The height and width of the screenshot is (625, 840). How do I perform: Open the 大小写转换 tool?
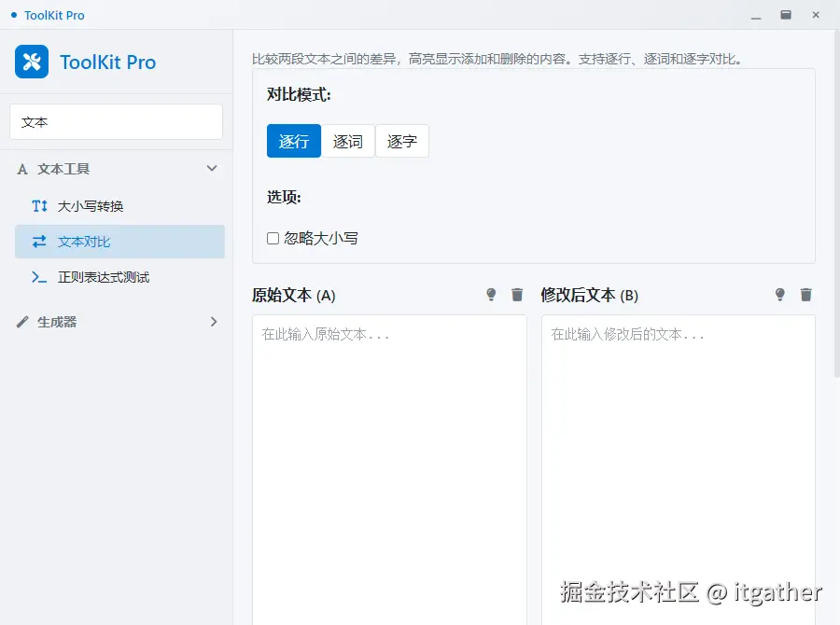pyautogui.click(x=119, y=206)
